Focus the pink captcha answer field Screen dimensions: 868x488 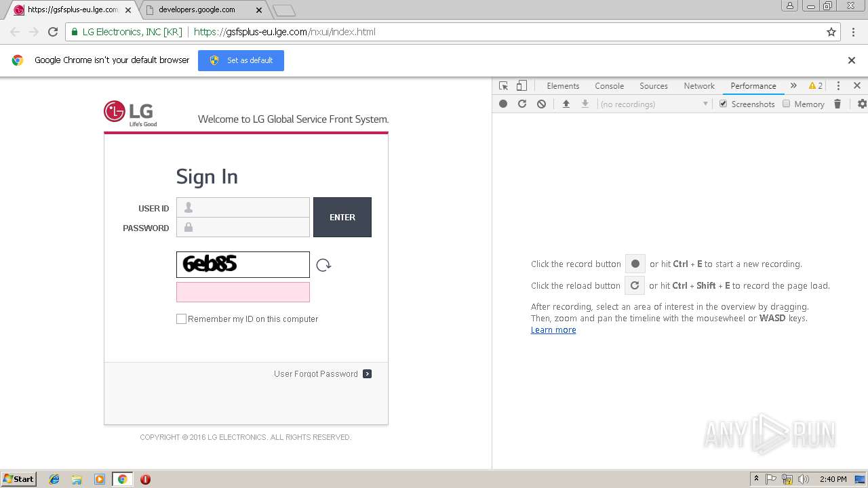pyautogui.click(x=243, y=292)
